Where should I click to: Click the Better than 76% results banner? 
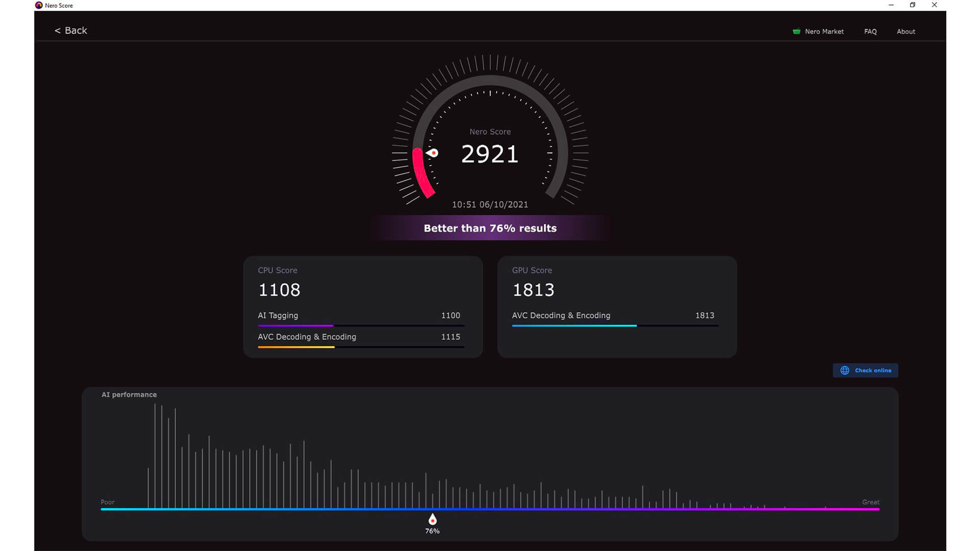489,228
